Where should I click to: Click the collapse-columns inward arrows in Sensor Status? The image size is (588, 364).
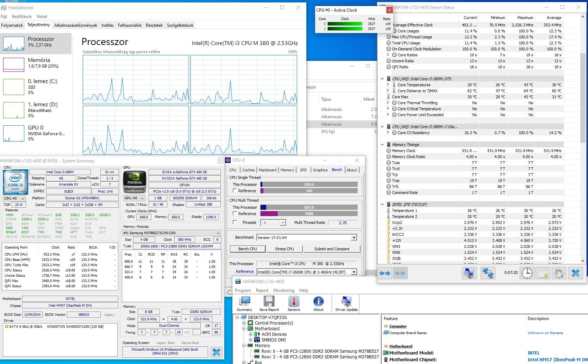pyautogui.click(x=400, y=273)
